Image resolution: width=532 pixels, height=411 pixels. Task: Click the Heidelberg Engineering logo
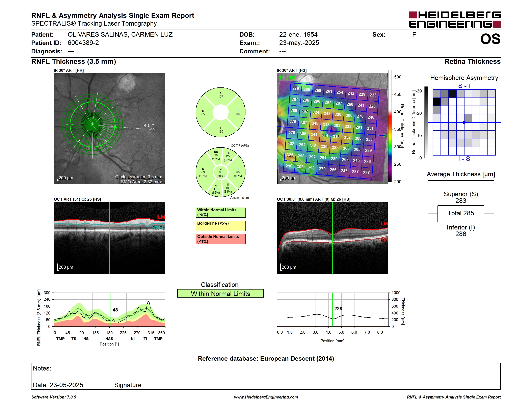(x=455, y=20)
